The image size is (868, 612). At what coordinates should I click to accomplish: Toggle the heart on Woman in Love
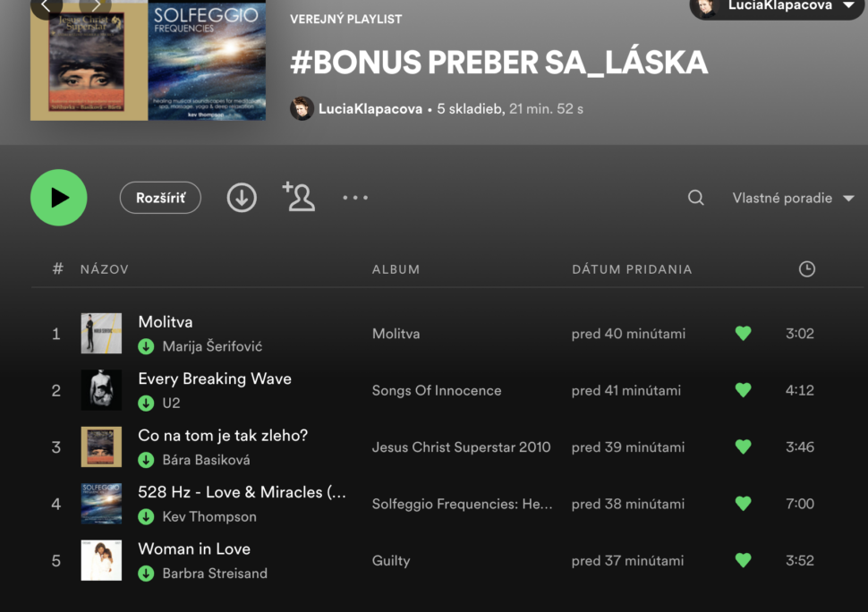743,560
